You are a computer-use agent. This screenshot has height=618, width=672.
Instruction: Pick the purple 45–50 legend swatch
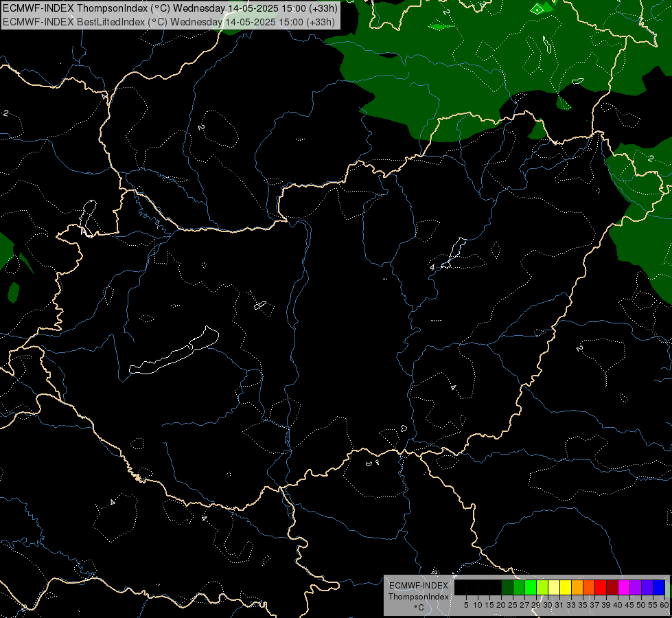pyautogui.click(x=636, y=587)
